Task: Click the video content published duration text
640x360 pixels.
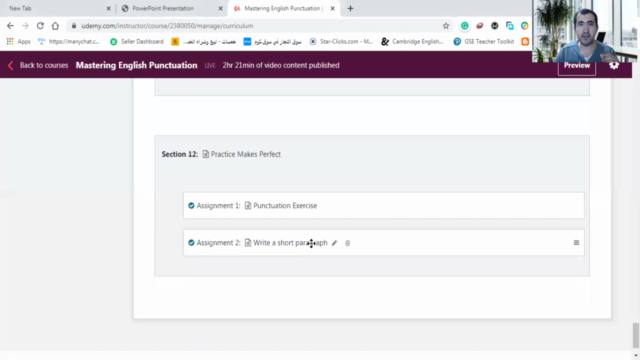Action: click(x=281, y=65)
